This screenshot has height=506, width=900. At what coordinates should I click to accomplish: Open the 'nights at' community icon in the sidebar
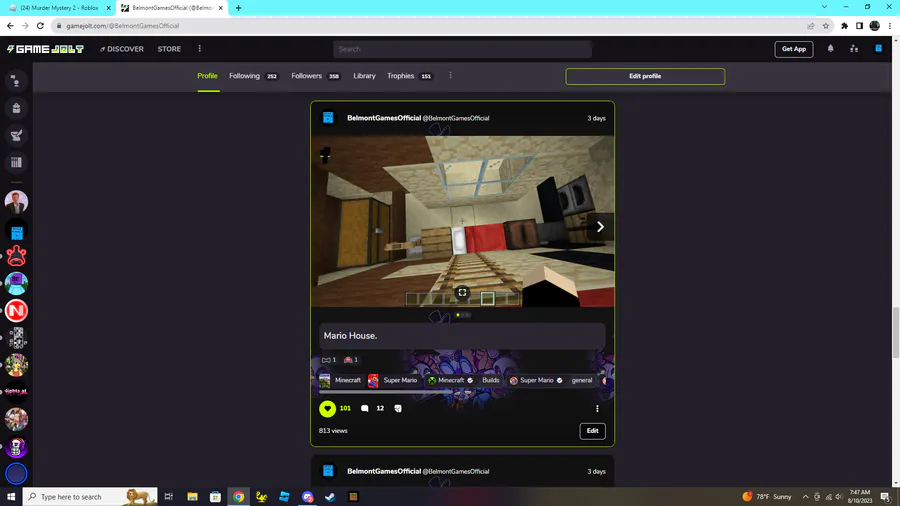tap(16, 392)
